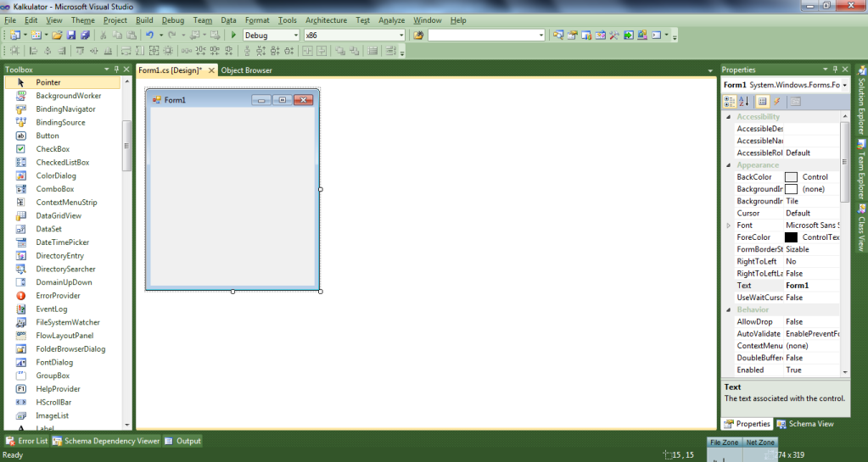
Task: Open the Form1 object selector dropdown
Action: pos(844,85)
